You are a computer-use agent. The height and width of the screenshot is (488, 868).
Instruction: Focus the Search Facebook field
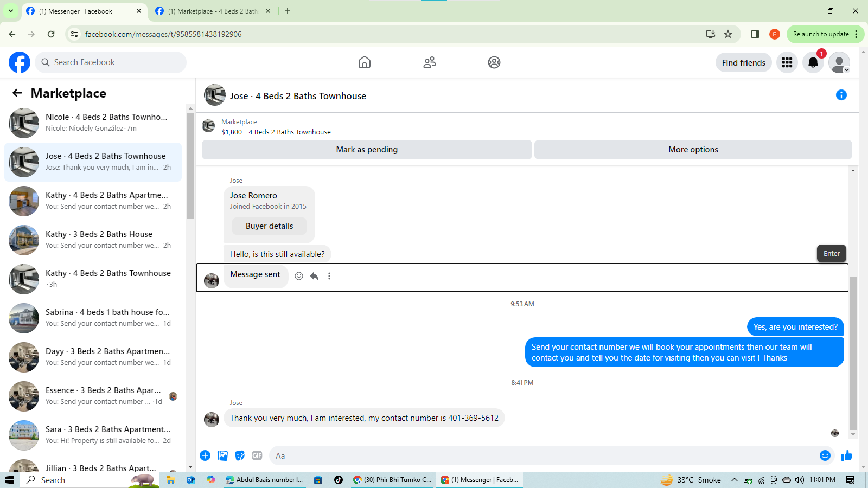pos(111,62)
